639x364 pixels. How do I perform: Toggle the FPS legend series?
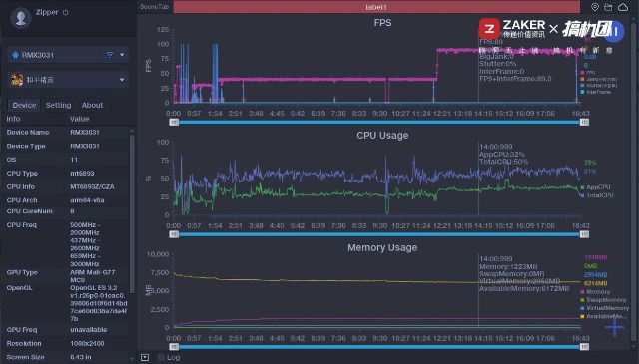(588, 73)
